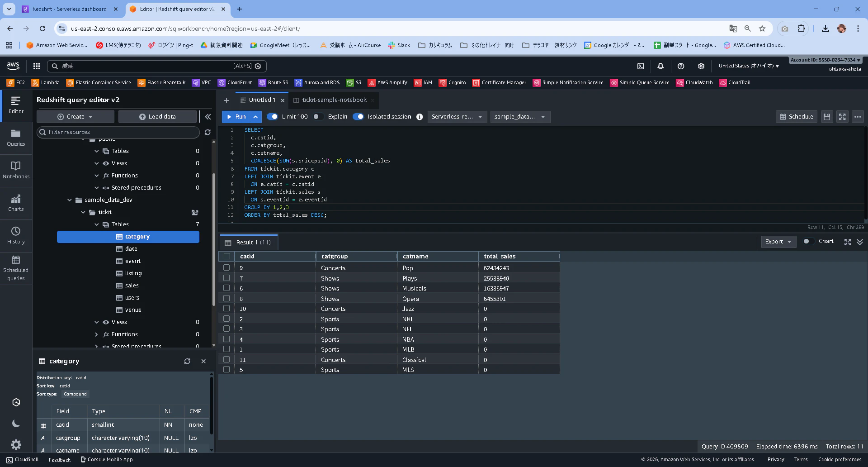Image resolution: width=868 pixels, height=467 pixels.
Task: Check the row for Plays
Action: point(226,278)
